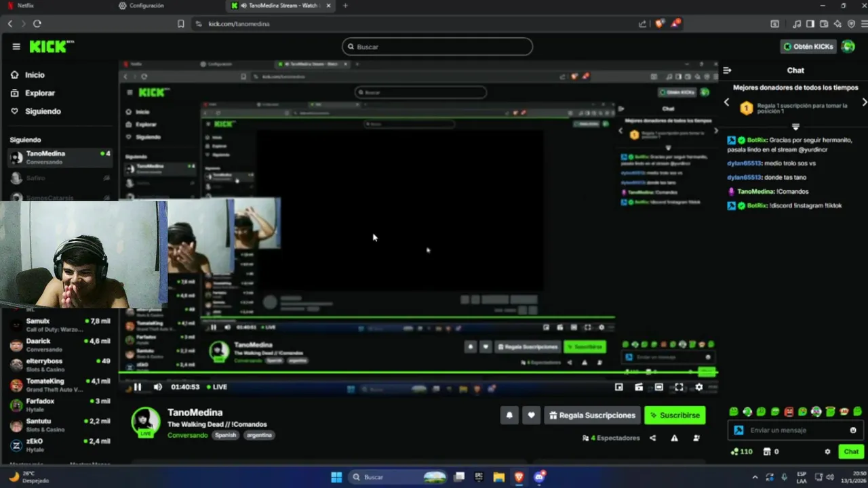Open the Conversando category link

point(187,435)
